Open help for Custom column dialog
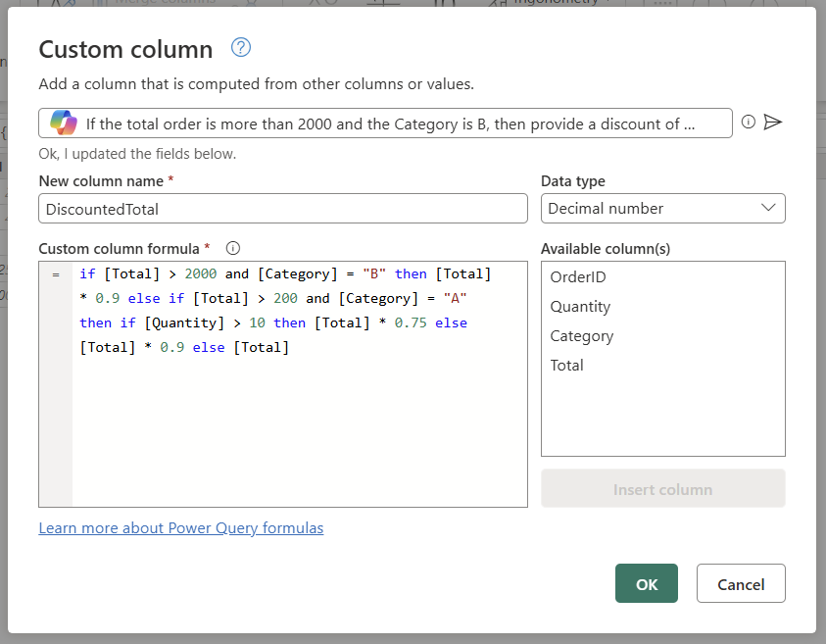This screenshot has height=644, width=826. pyautogui.click(x=240, y=48)
